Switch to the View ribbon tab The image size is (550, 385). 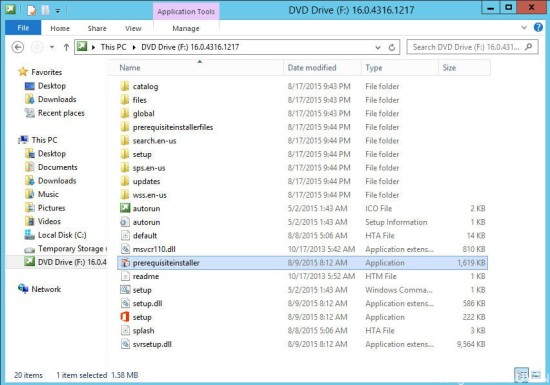coord(133,28)
